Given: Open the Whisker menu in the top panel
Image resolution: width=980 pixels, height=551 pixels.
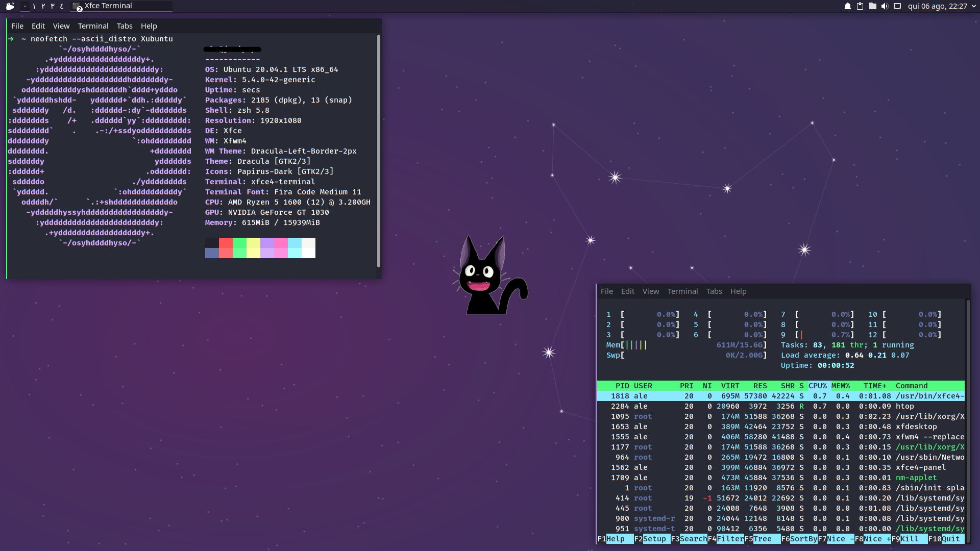Looking at the screenshot, I should click(x=9, y=6).
